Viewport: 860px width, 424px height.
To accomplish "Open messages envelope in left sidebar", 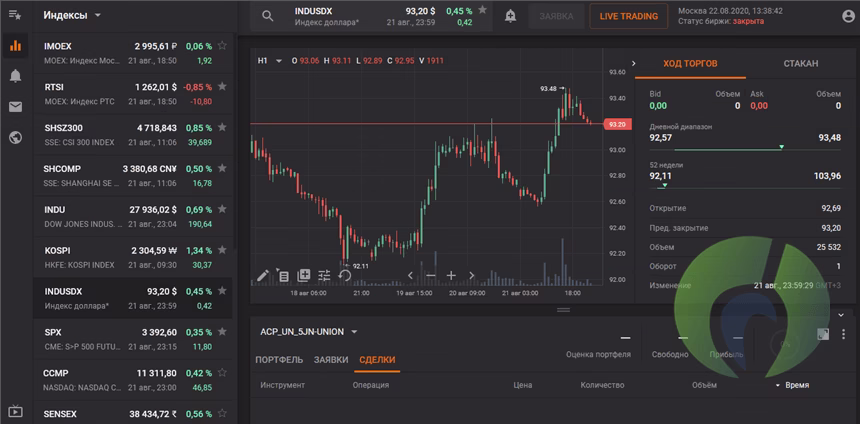I will click(x=15, y=107).
